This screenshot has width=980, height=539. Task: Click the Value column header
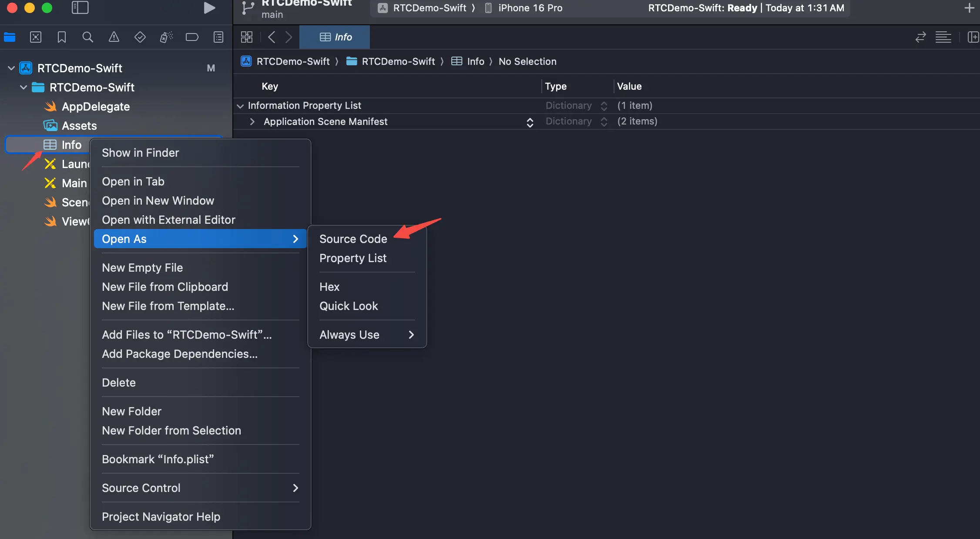click(x=629, y=86)
